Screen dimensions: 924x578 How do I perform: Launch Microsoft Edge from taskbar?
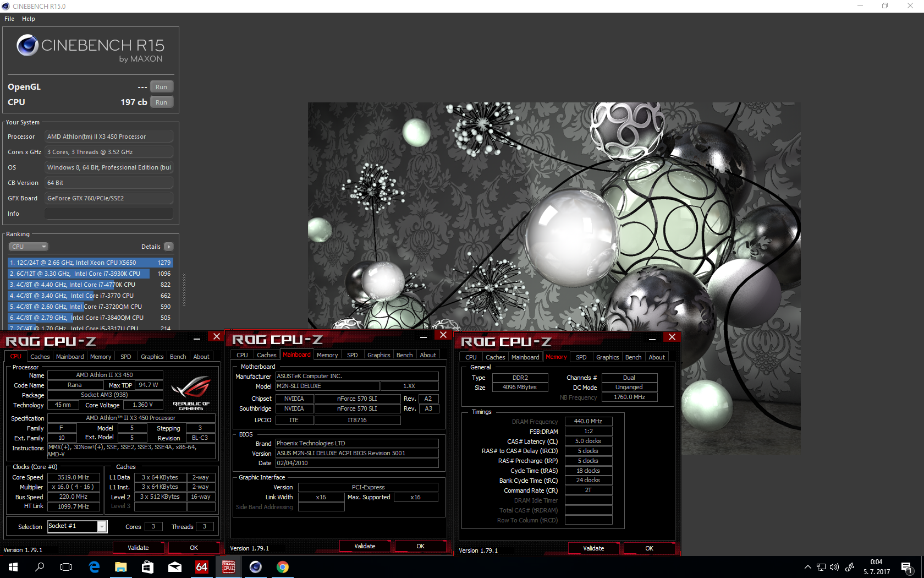click(x=94, y=567)
